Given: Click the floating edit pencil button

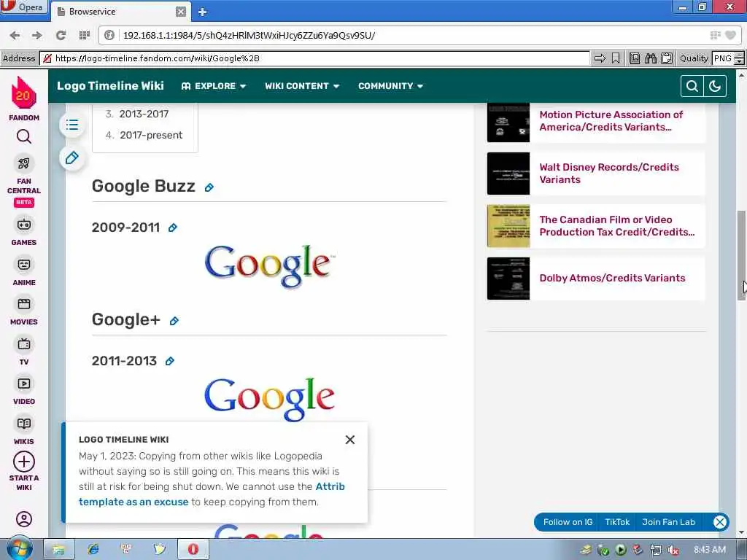Looking at the screenshot, I should tap(72, 157).
